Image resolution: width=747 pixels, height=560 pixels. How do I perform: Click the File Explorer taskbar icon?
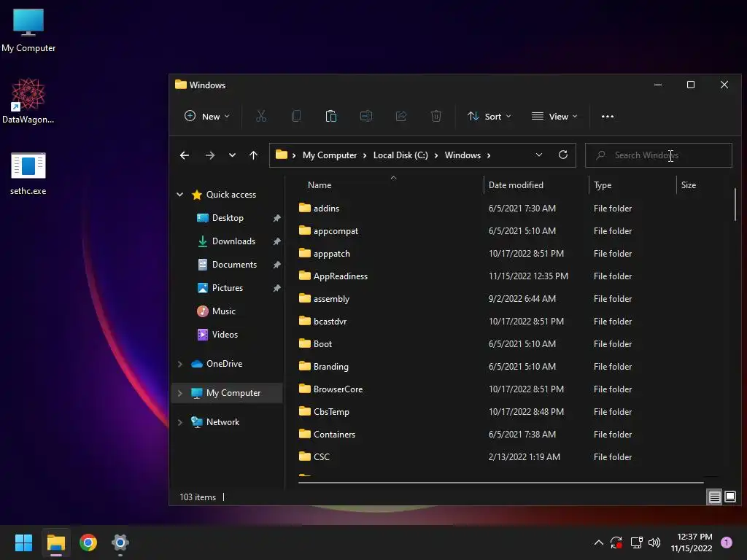click(56, 542)
